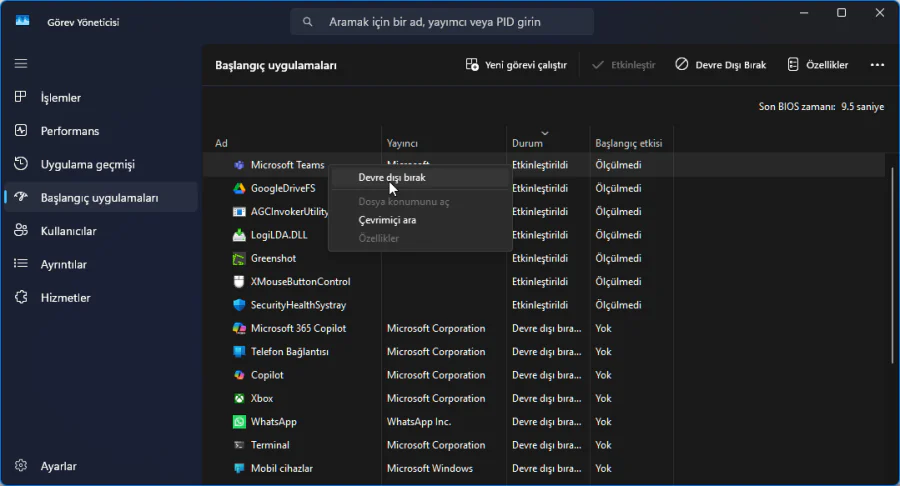The image size is (900, 486).
Task: Click the Performans sidebar icon
Action: tap(21, 130)
